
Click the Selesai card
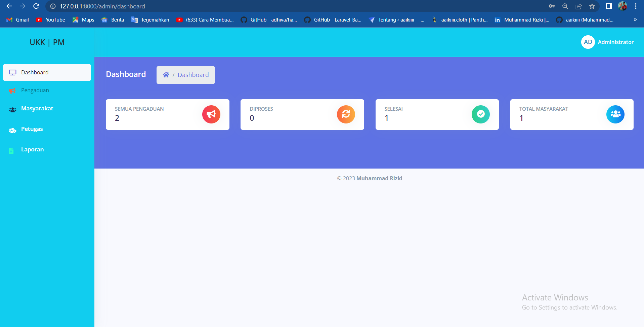pyautogui.click(x=437, y=114)
